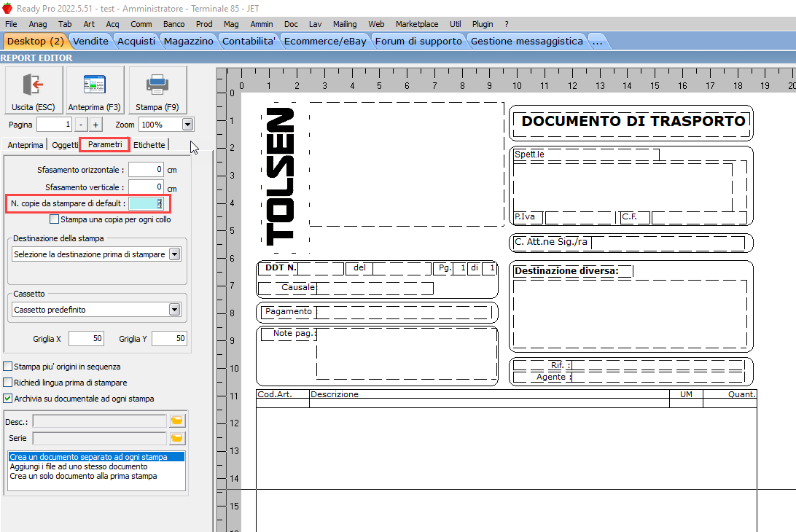Expand Destinazione della stampa dropdown
Image resolution: width=796 pixels, height=532 pixels.
pos(175,254)
